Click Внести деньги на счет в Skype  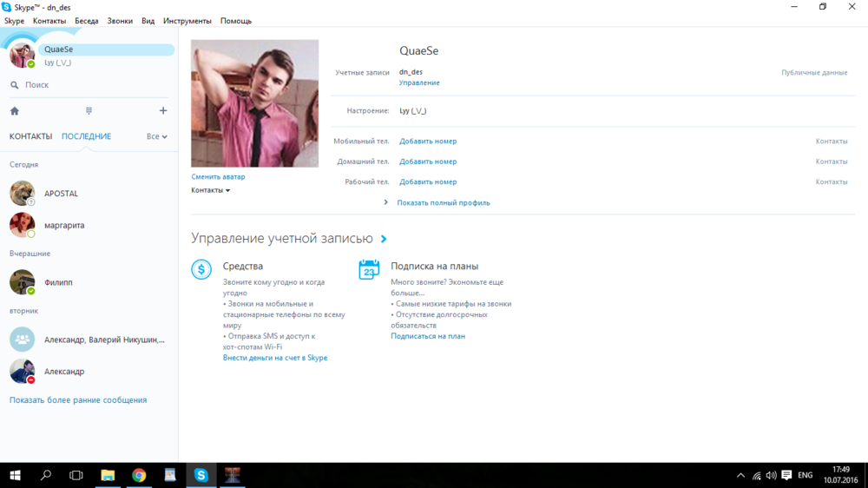coord(274,358)
